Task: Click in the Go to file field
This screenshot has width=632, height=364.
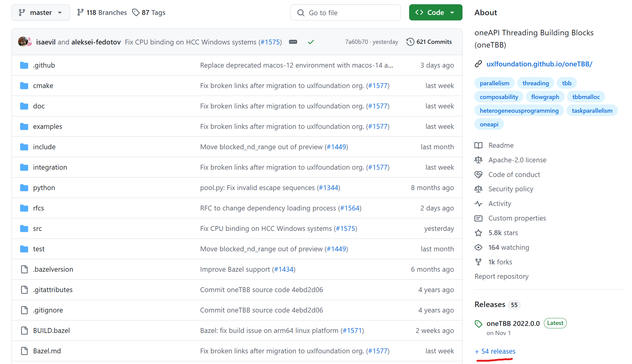Action: (345, 12)
